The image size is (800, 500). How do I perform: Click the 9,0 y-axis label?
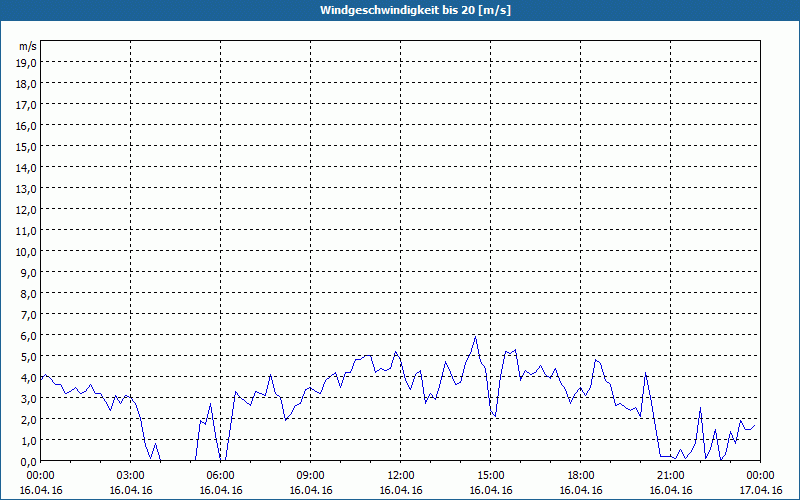point(30,272)
